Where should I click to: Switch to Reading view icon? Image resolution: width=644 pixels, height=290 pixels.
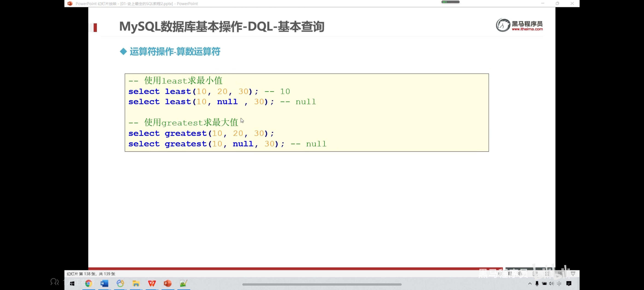point(560,274)
